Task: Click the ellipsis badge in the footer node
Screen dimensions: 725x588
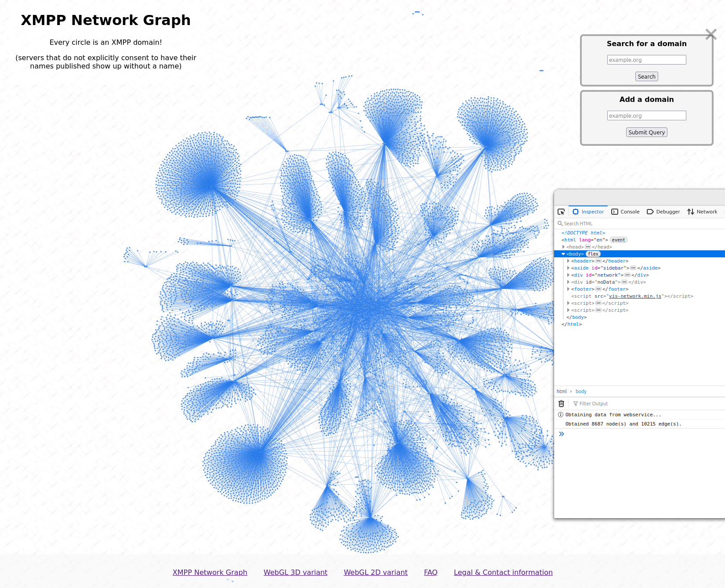Action: pos(598,289)
